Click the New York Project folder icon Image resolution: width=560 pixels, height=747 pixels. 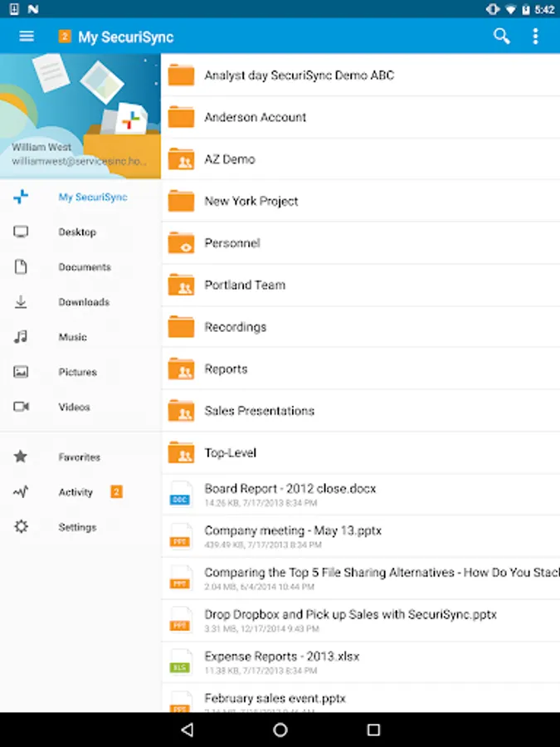point(182,201)
